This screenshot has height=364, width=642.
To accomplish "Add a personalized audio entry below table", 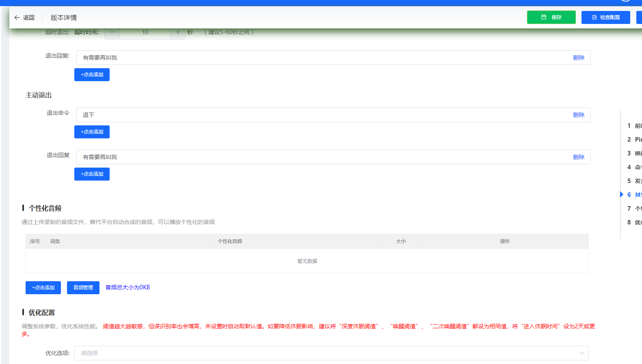I will [43, 288].
